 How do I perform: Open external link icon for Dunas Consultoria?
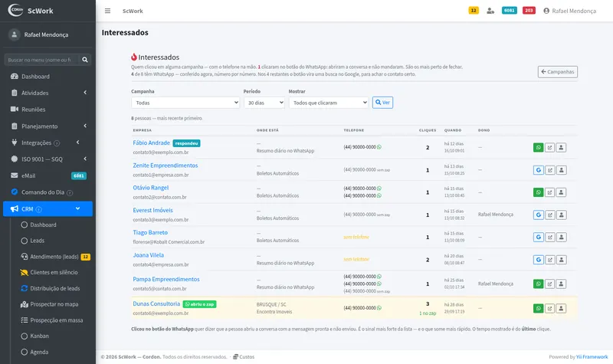(549, 309)
